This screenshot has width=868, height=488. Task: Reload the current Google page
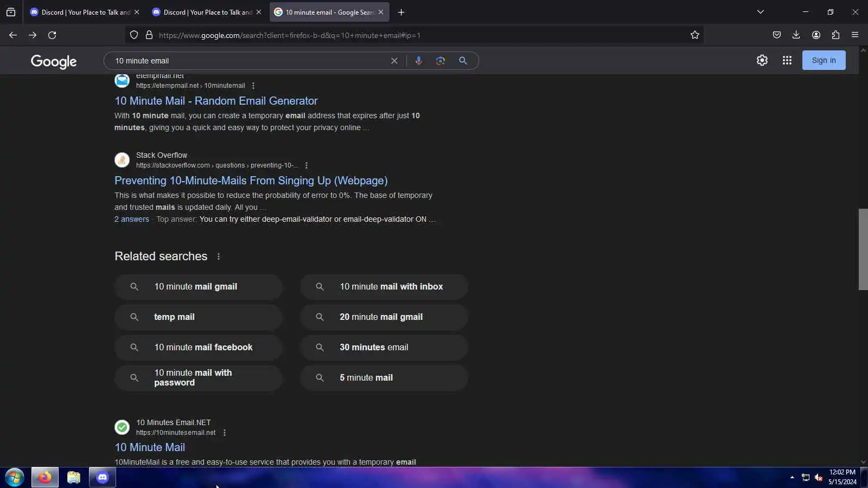point(52,35)
